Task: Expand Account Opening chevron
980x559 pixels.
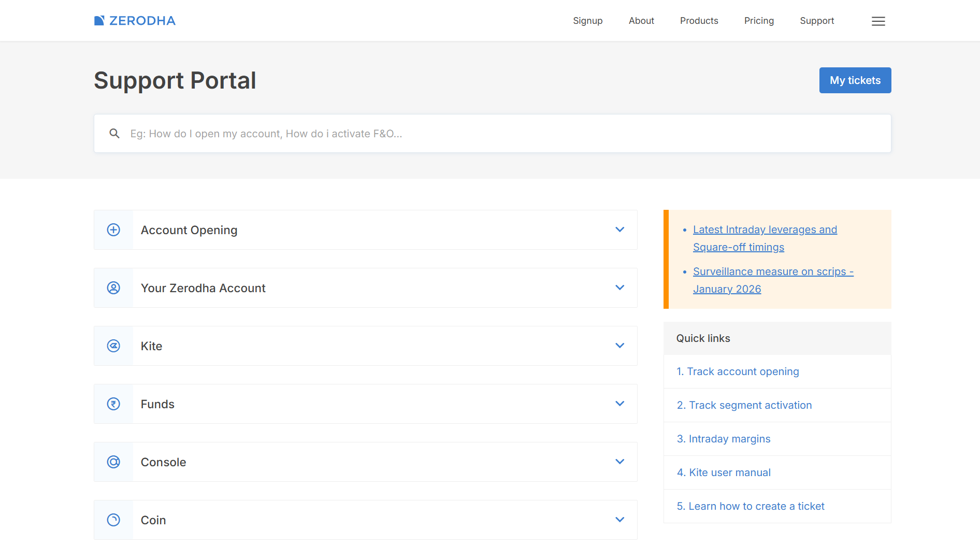Action: (x=619, y=230)
